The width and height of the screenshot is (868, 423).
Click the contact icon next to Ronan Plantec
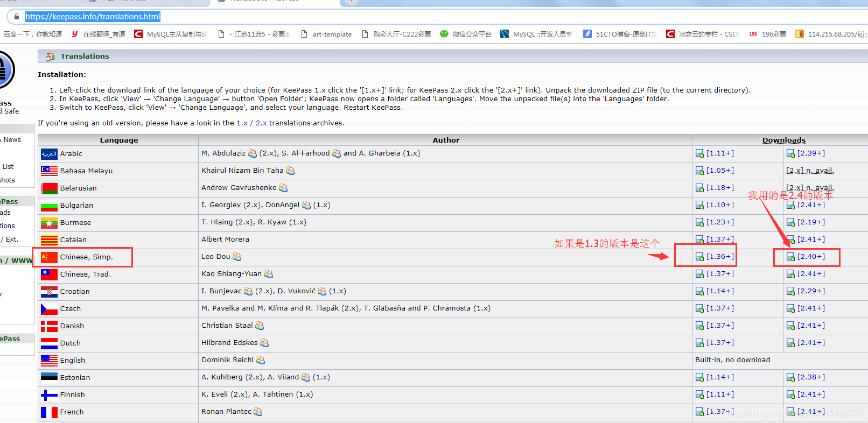pyautogui.click(x=258, y=412)
